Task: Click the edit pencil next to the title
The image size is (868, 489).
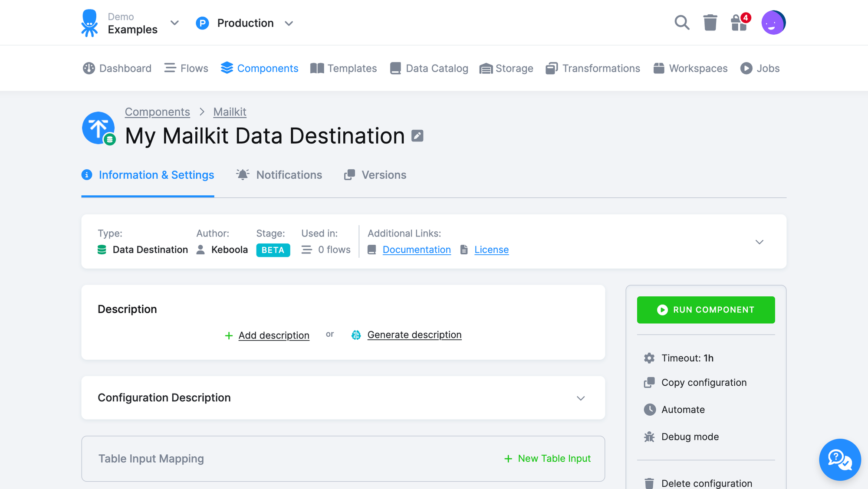Action: tap(418, 135)
